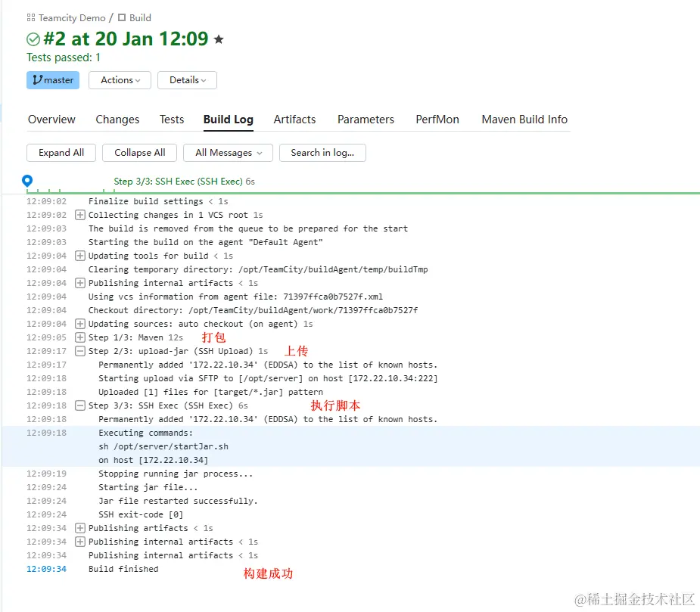700x612 pixels.
Task: Click the Build finished log line
Action: [x=123, y=569]
